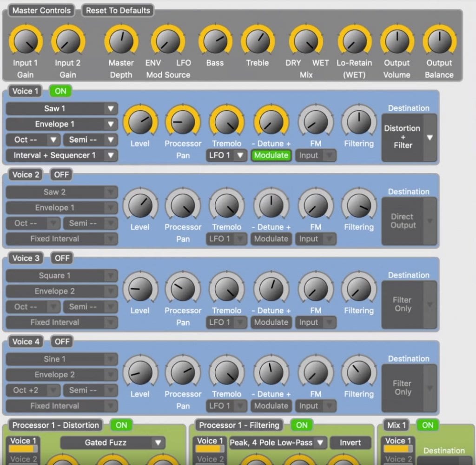Click Voice 1 FM knob
Screen dimensions: 476x465
(x=316, y=122)
